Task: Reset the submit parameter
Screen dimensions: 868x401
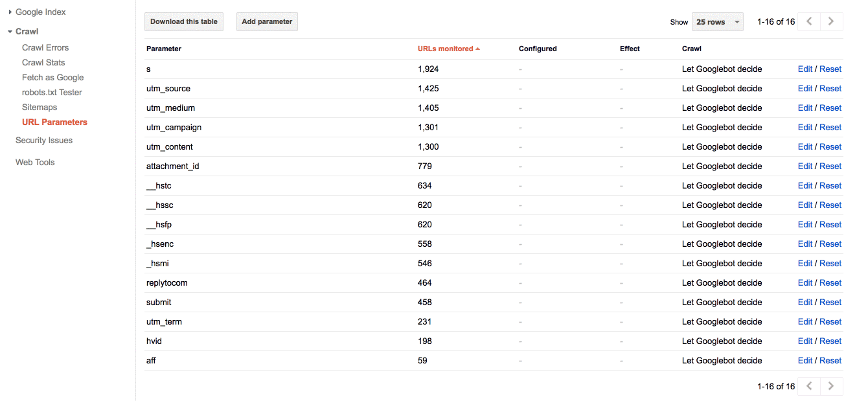Action: pyautogui.click(x=830, y=302)
